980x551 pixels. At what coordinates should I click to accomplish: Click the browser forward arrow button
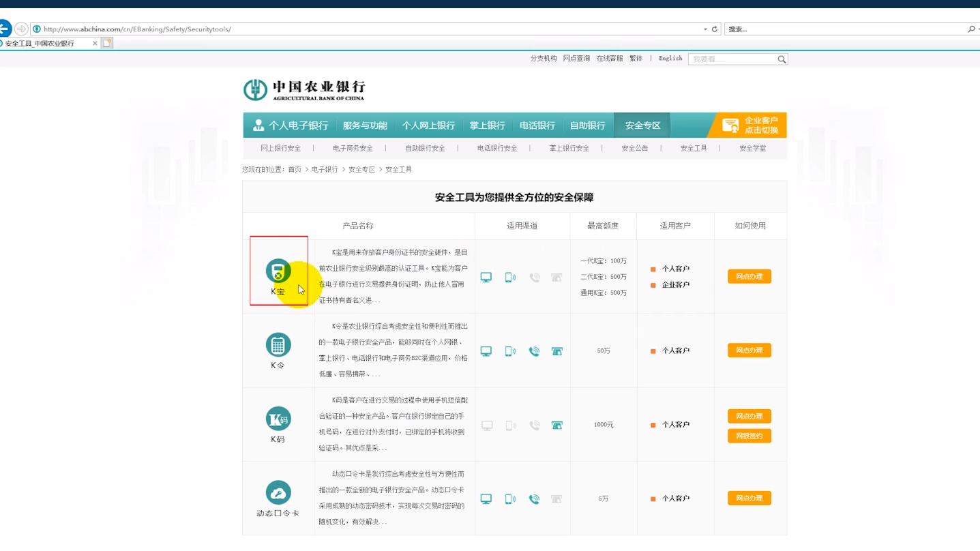[21, 29]
